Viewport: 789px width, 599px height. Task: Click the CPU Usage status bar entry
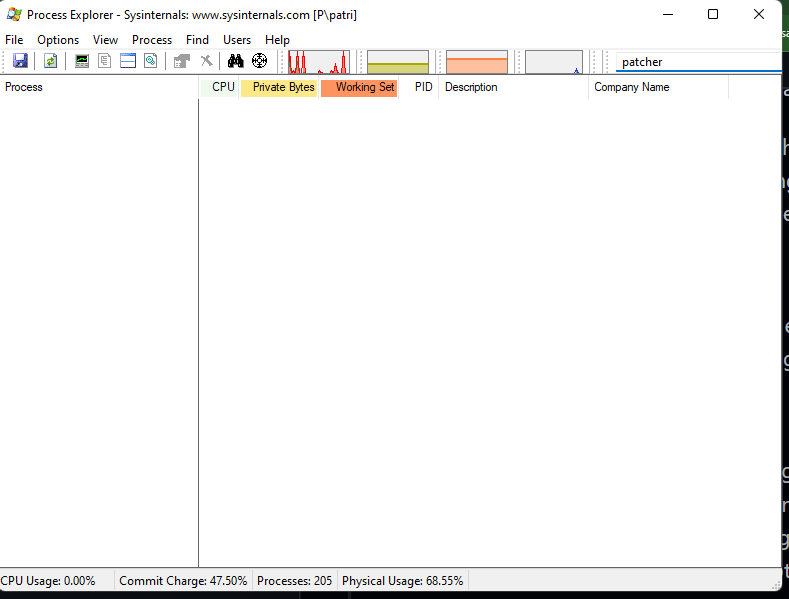(x=48, y=581)
